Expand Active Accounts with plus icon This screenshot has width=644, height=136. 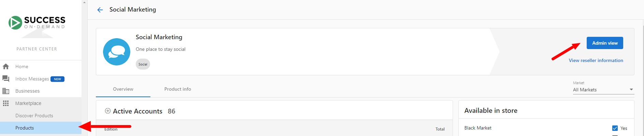pyautogui.click(x=108, y=111)
